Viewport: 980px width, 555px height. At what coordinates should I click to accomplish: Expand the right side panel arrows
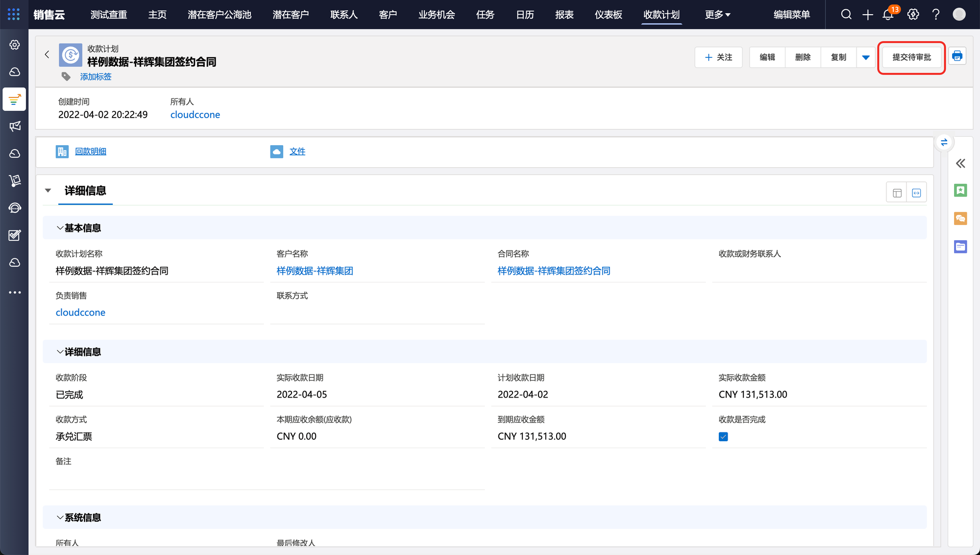(x=960, y=163)
